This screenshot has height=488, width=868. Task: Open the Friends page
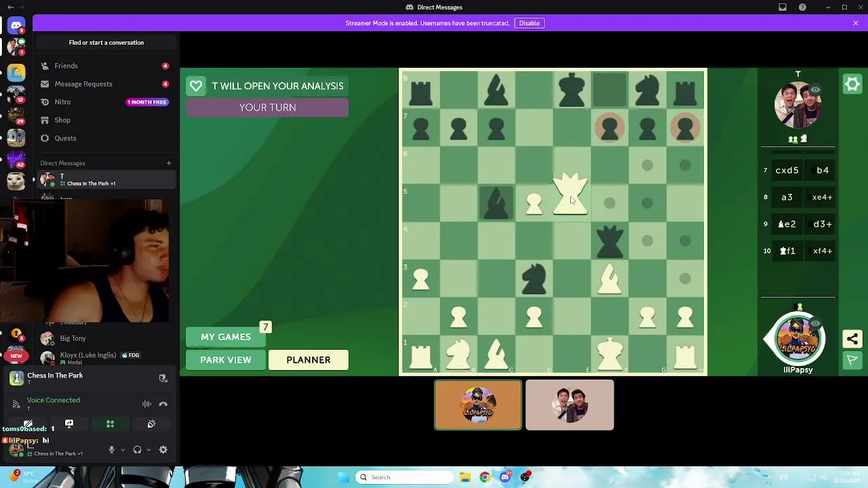click(105, 66)
